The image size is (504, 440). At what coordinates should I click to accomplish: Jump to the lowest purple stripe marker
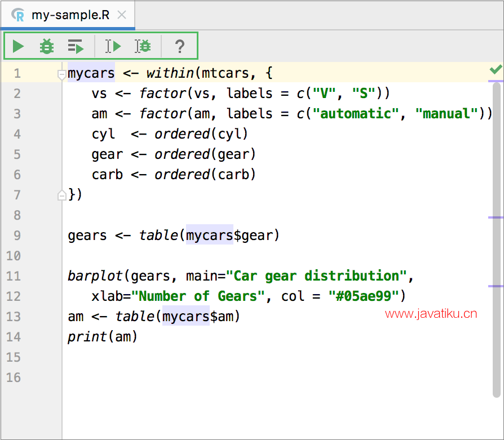(496, 286)
